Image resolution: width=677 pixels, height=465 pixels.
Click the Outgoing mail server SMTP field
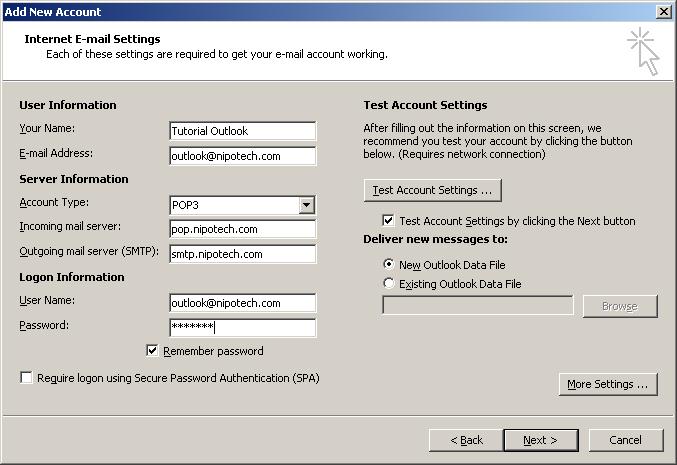click(x=243, y=254)
